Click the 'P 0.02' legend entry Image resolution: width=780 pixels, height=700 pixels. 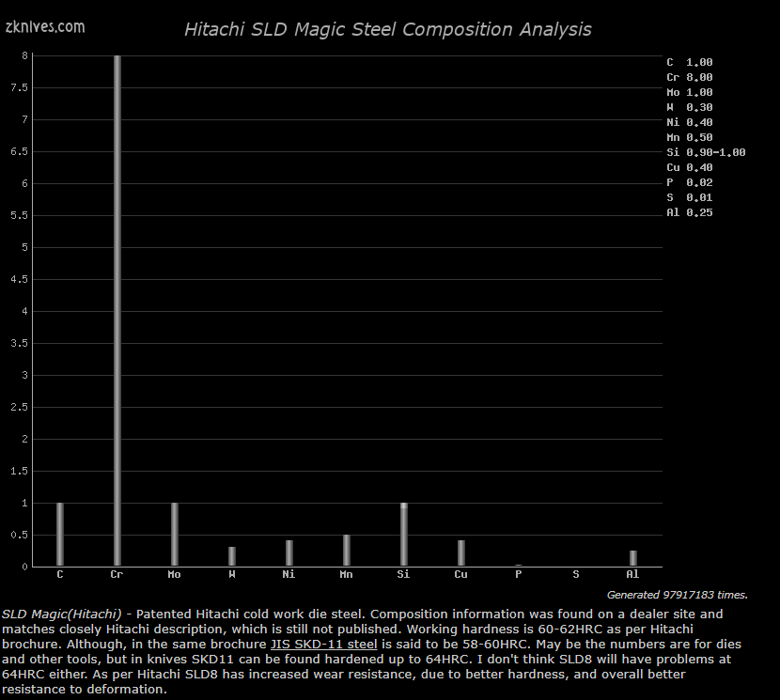[690, 182]
